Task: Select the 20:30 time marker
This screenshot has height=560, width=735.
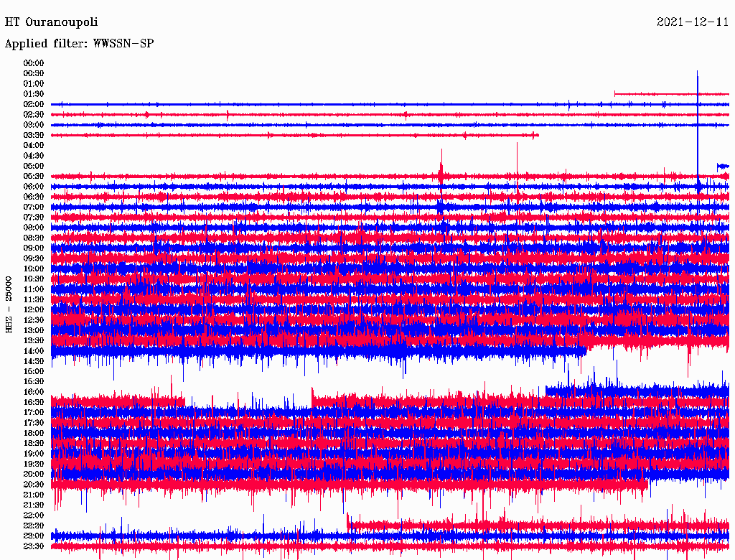Action: [x=34, y=484]
